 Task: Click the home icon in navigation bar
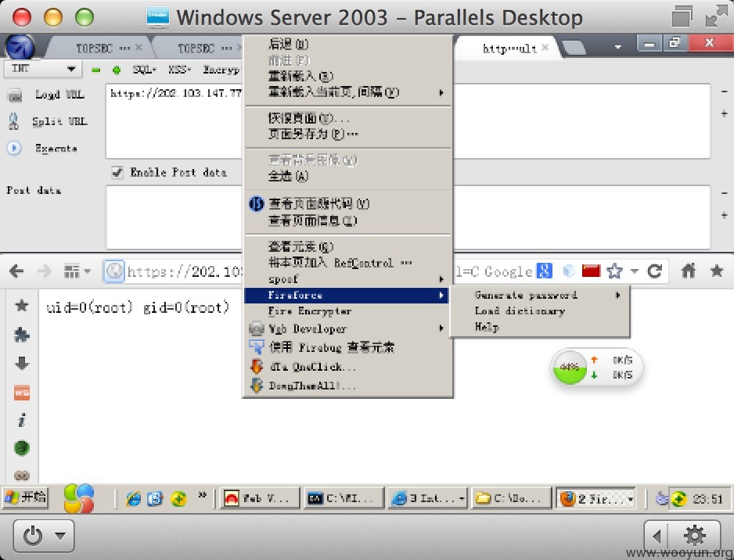click(689, 271)
